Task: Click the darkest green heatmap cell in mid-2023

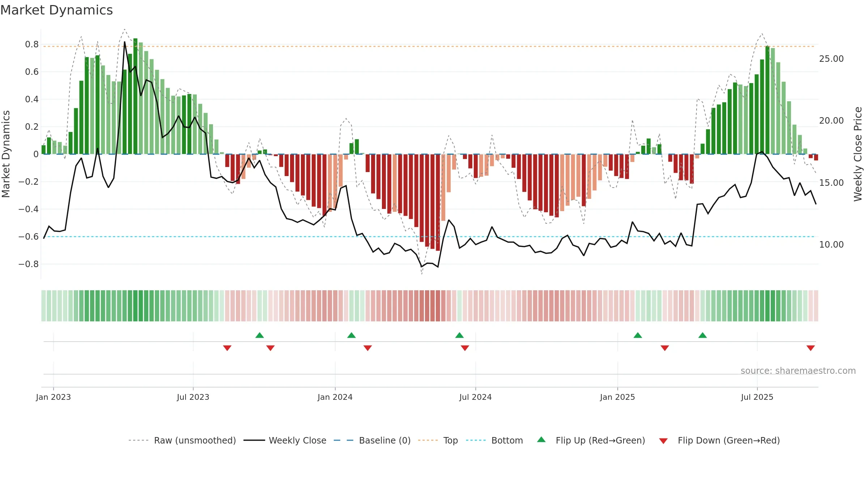Action: coord(135,306)
